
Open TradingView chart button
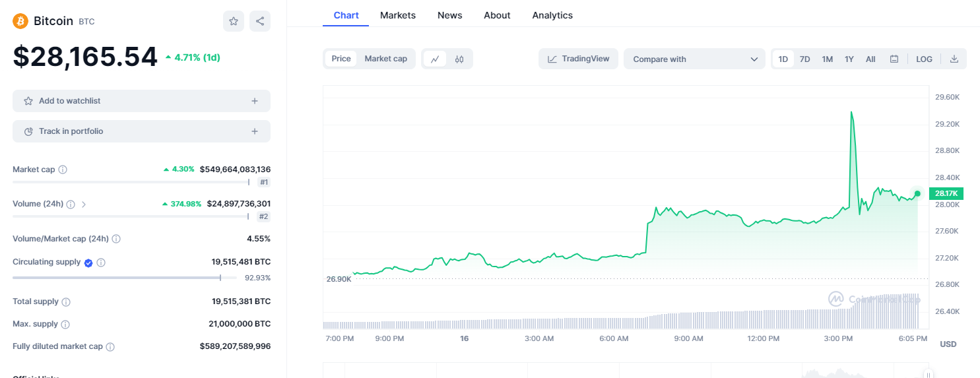tap(579, 59)
